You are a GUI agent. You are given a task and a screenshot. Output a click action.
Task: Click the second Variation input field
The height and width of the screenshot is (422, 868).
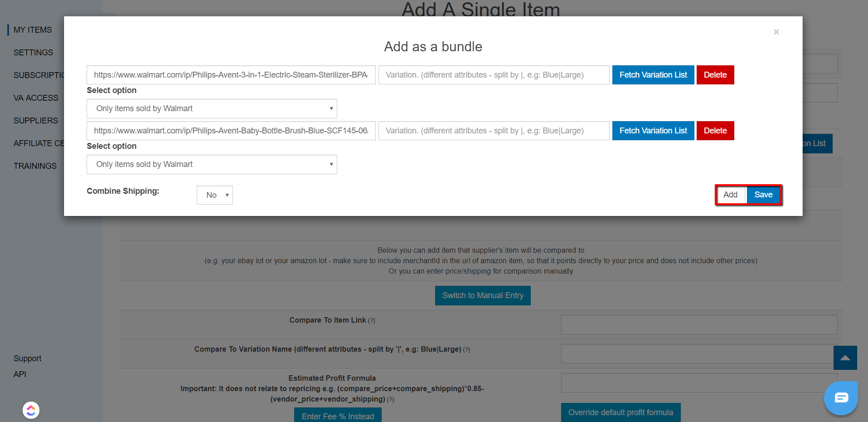494,131
